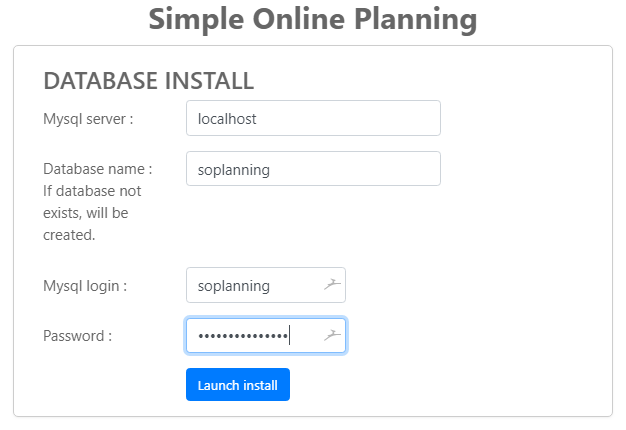The image size is (626, 430).
Task: Focus the Mysql server input field
Action: (313, 118)
